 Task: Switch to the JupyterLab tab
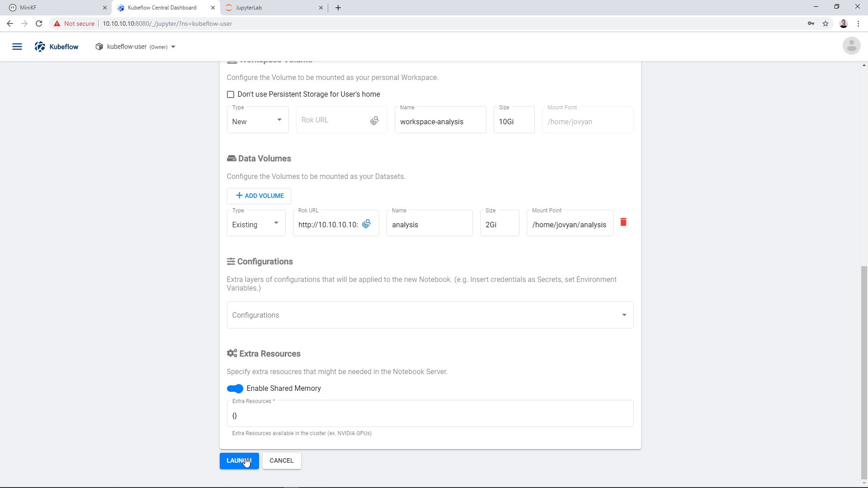tap(274, 8)
